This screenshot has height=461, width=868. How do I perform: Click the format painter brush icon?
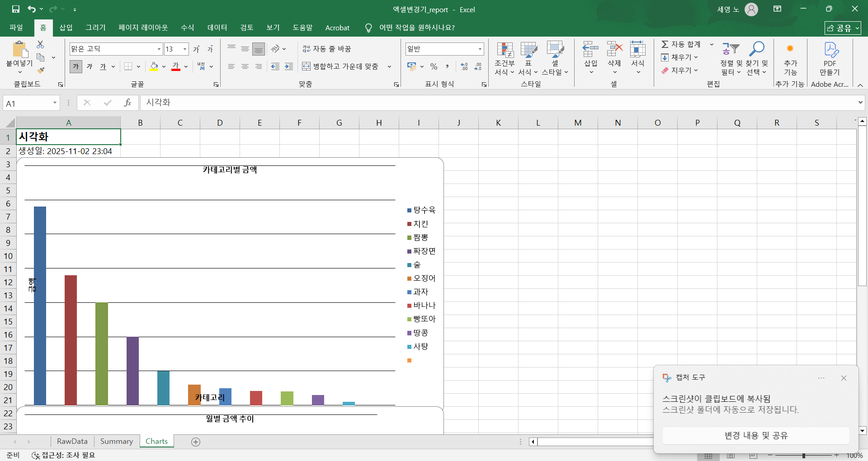[x=41, y=70]
